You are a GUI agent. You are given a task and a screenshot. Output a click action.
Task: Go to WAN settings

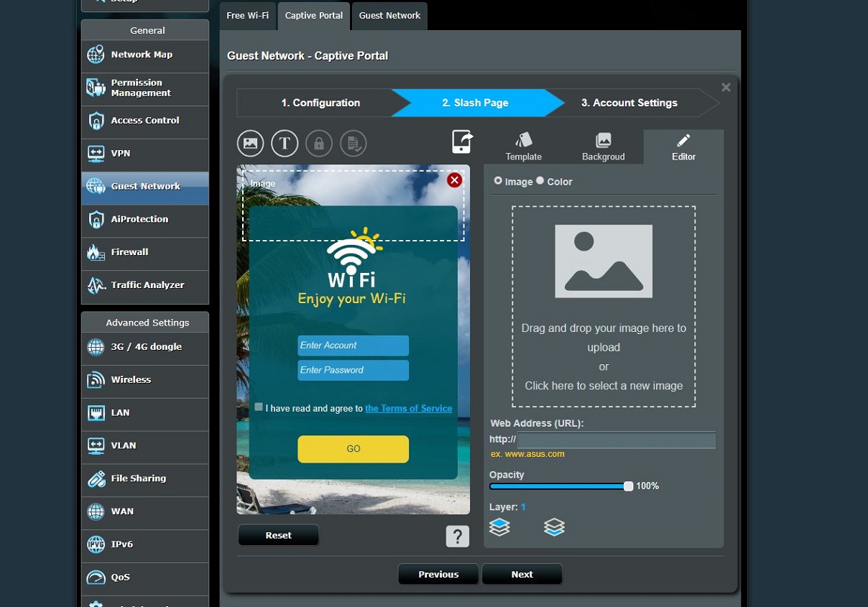click(x=145, y=512)
